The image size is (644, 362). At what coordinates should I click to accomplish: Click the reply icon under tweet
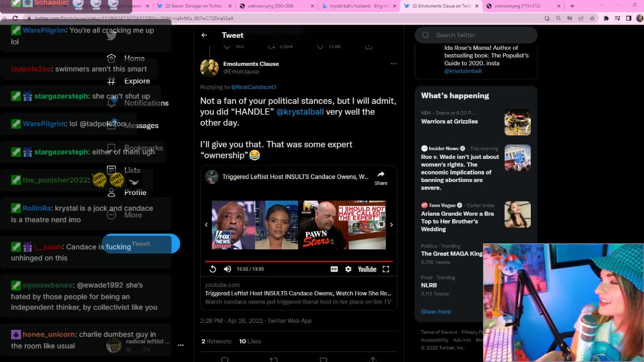pyautogui.click(x=225, y=359)
